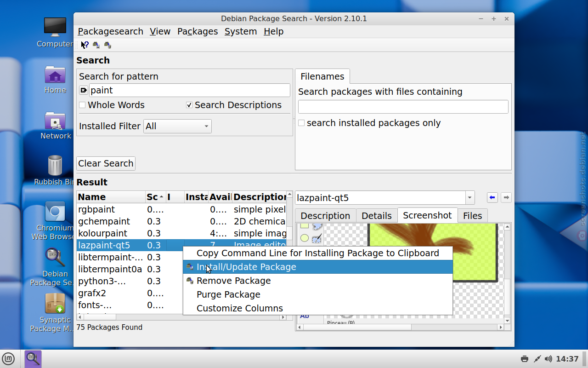Open the Help menu
The image size is (588, 368).
point(274,31)
